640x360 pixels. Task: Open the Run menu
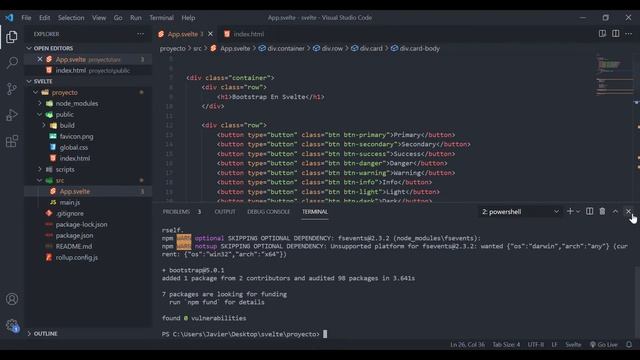(136, 18)
